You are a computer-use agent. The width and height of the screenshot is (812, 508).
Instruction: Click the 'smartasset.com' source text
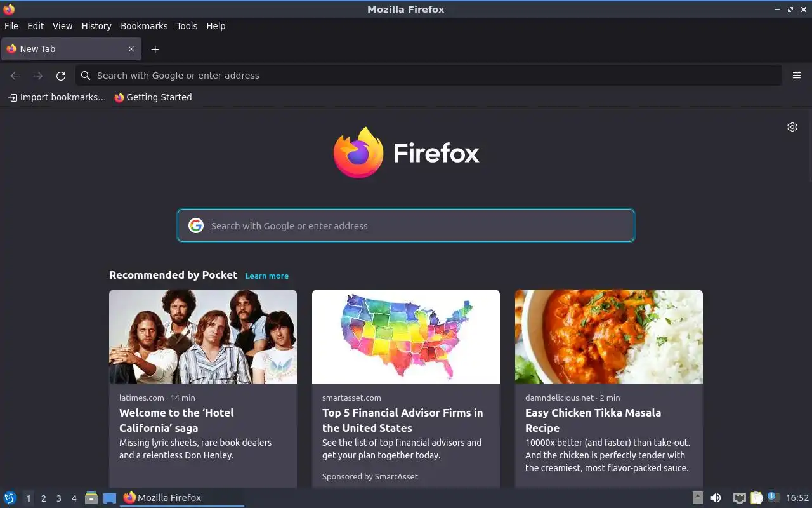click(351, 398)
